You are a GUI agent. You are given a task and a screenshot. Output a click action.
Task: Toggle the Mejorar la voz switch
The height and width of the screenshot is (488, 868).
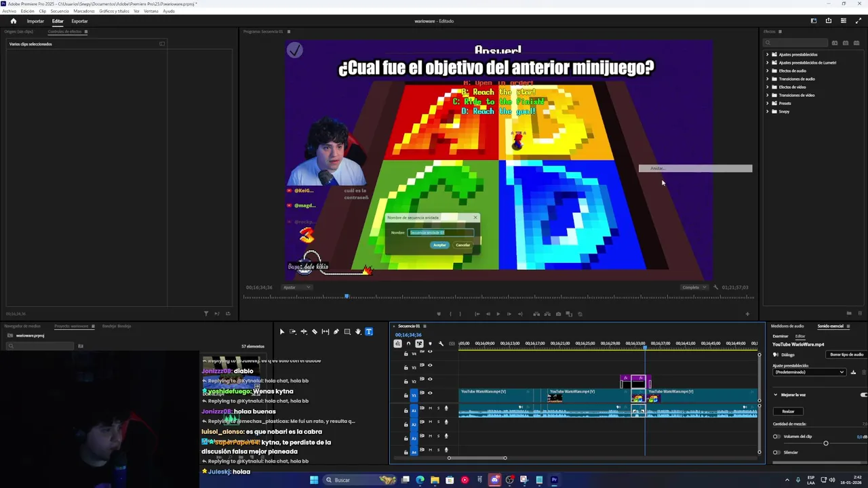(x=863, y=394)
